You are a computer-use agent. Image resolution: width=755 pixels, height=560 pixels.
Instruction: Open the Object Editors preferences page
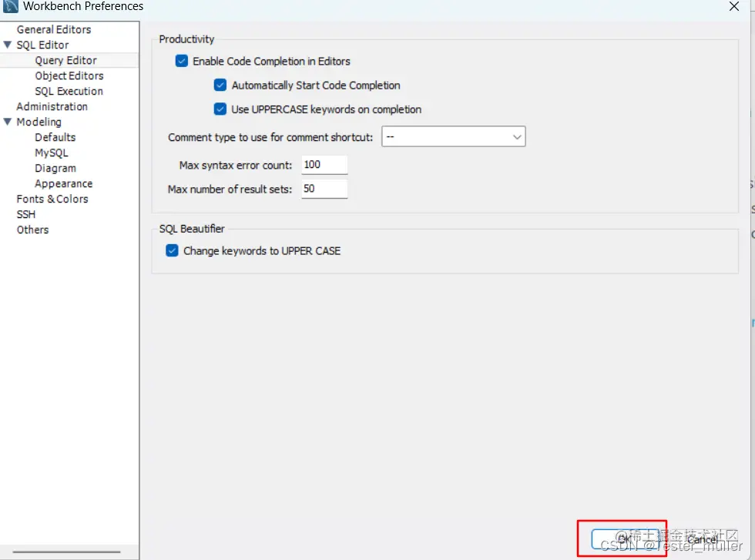[69, 75]
